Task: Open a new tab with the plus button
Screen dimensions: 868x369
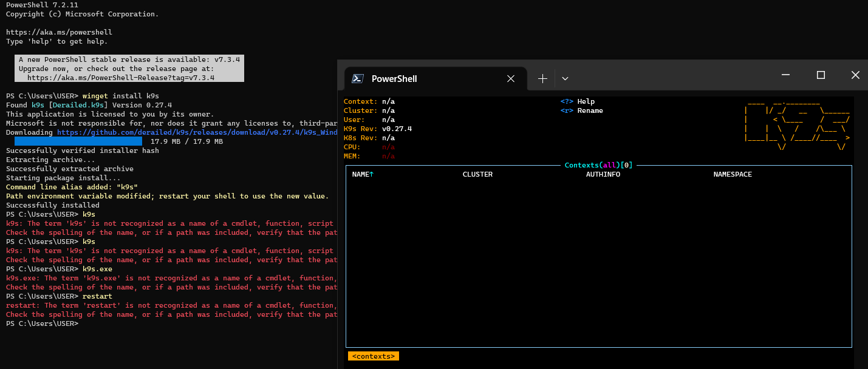Action: (x=542, y=78)
